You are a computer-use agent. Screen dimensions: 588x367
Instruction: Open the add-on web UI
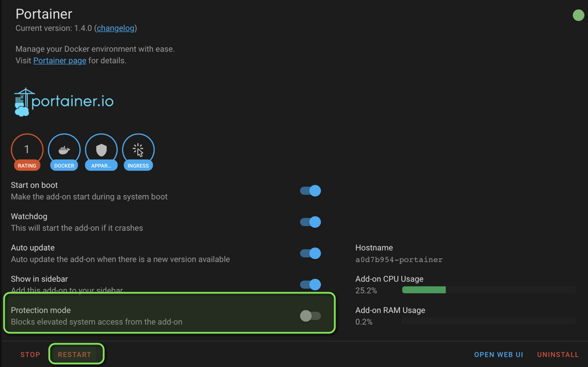click(x=498, y=355)
